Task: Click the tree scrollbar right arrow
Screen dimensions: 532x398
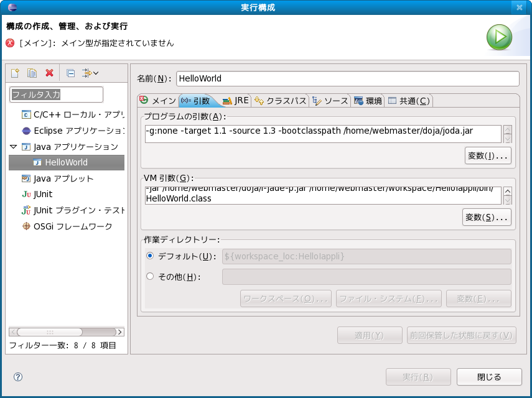Action: tap(119, 332)
